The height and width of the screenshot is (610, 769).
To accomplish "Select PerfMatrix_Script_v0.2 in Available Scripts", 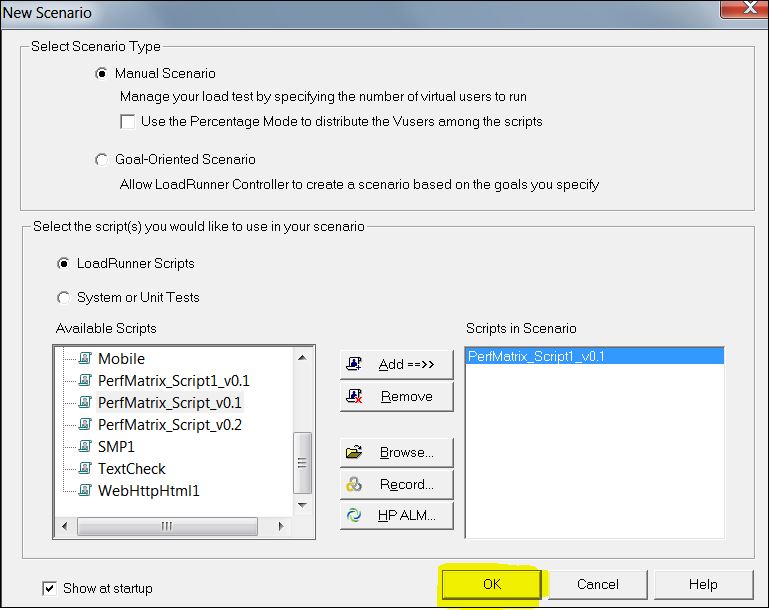I will [x=169, y=425].
